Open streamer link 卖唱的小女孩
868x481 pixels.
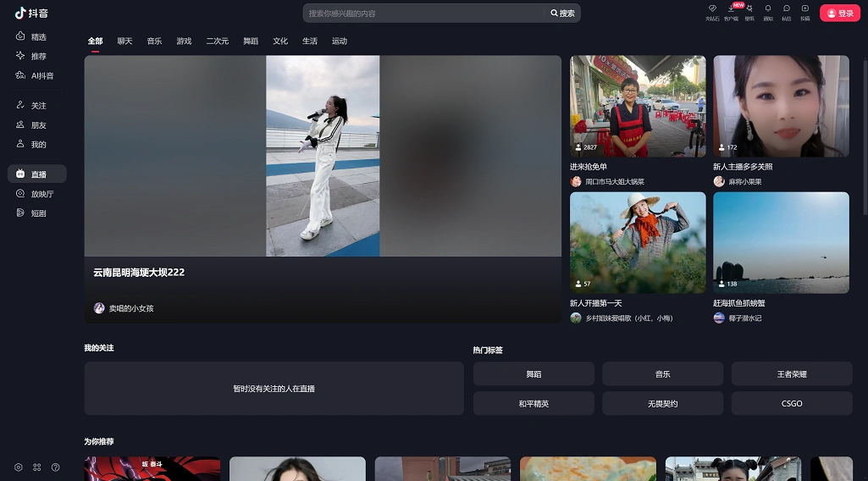130,308
